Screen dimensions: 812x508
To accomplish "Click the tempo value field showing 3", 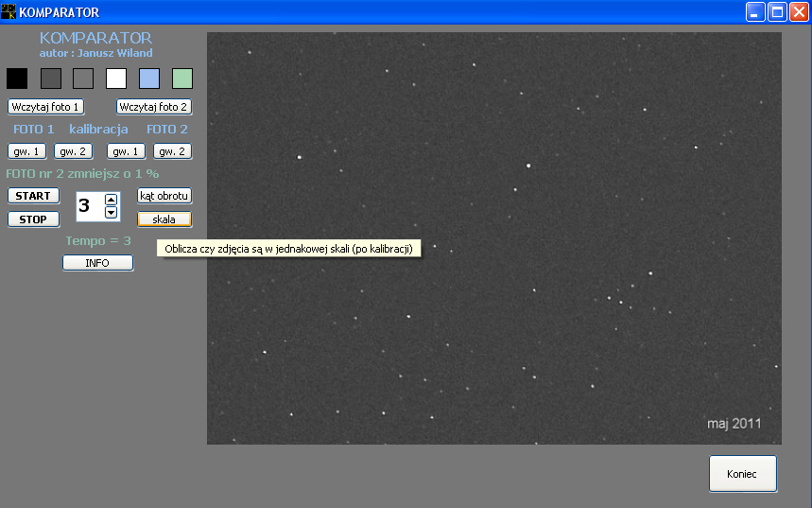I will pos(90,206).
